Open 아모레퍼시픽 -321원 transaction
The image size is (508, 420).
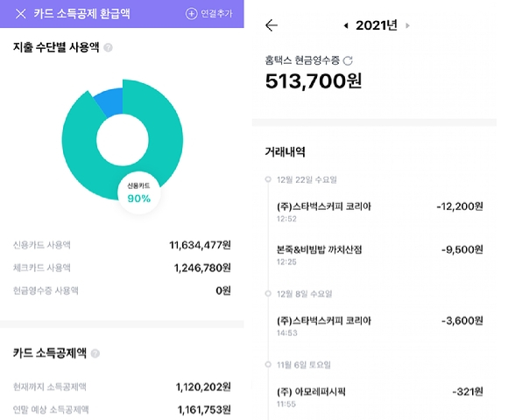(x=380, y=397)
